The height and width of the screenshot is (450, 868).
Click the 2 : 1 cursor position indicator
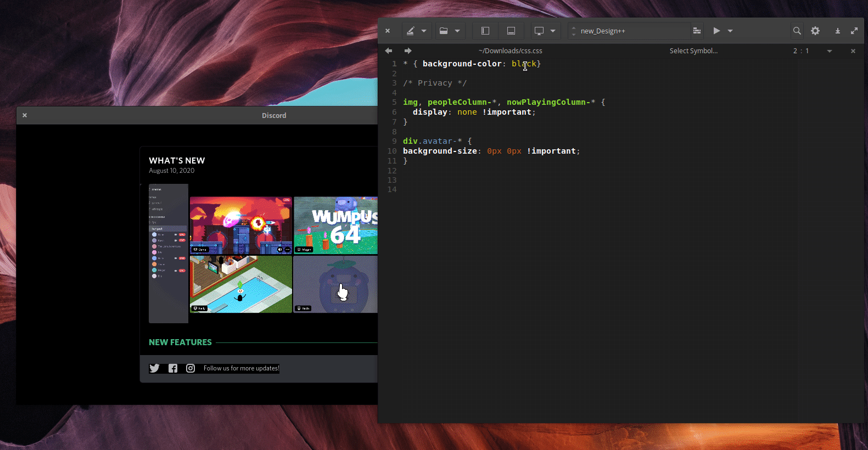point(801,51)
